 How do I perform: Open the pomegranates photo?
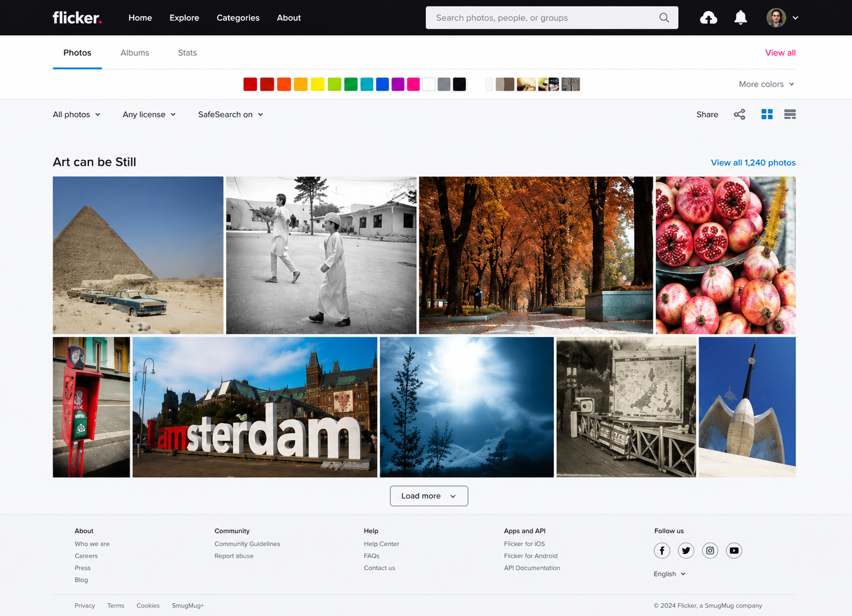click(725, 255)
